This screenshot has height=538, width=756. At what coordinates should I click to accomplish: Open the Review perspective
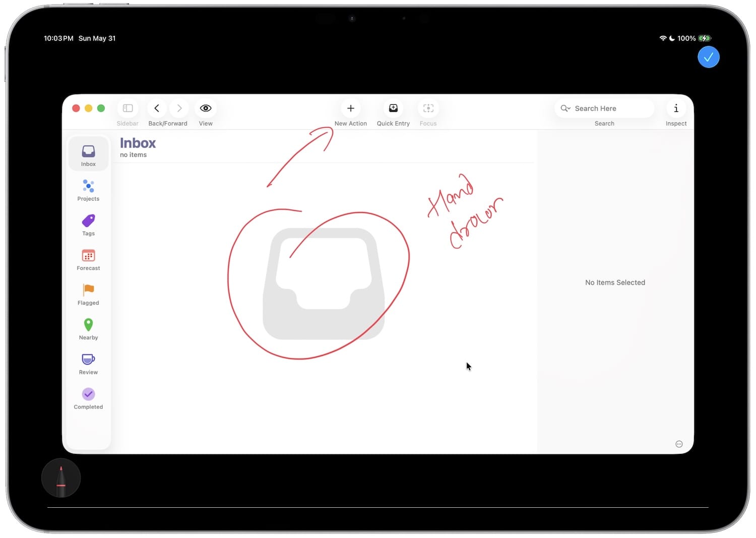(88, 364)
